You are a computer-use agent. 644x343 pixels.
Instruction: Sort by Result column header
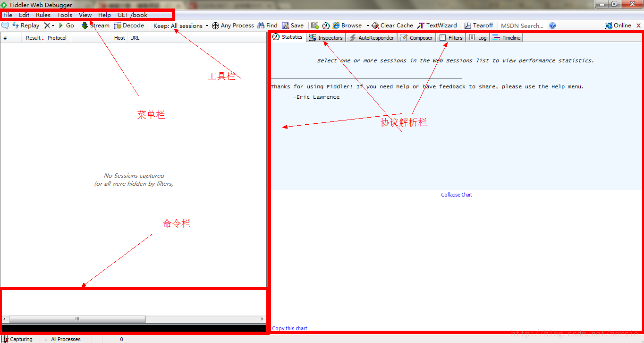click(x=34, y=38)
